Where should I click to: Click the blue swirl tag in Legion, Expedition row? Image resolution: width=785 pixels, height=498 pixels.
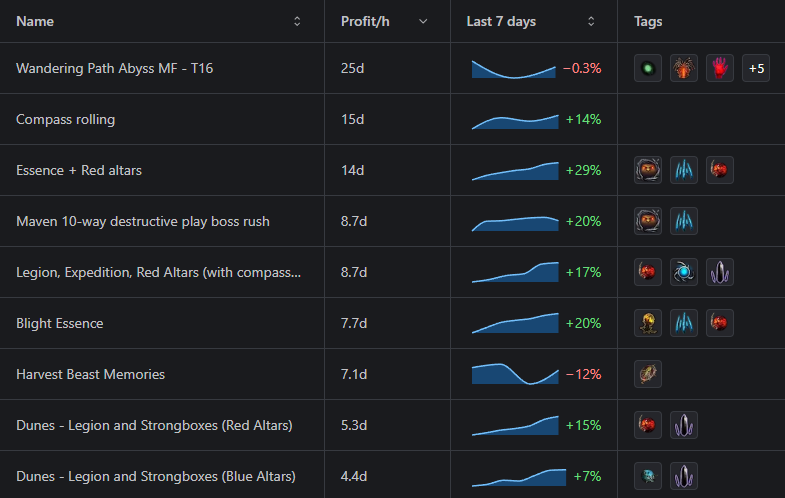coord(684,272)
